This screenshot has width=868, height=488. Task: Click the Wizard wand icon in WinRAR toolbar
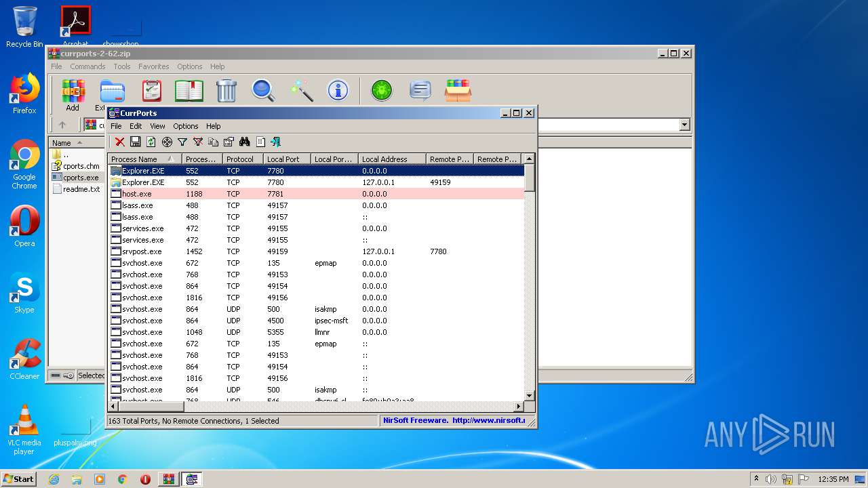point(300,90)
